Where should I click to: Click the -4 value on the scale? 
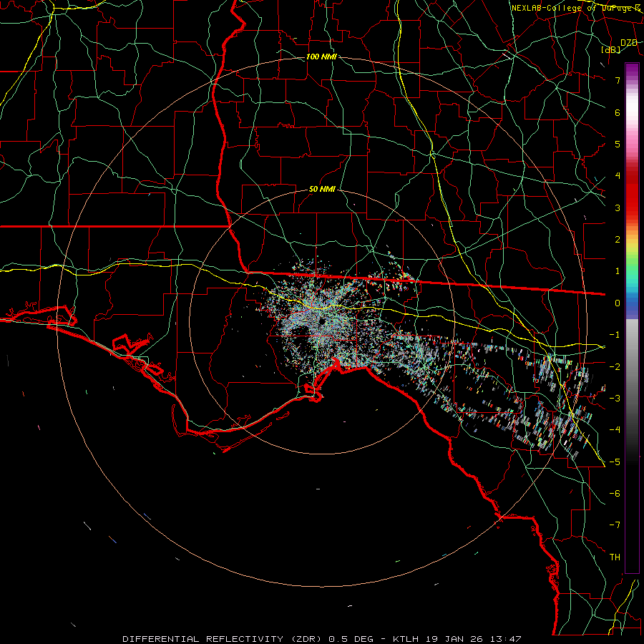click(x=615, y=429)
